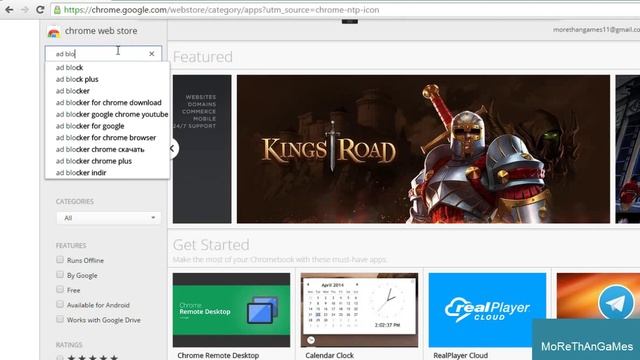Viewport: 640px width, 360px height.
Task: Toggle the Available for Android checkbox
Action: (60, 304)
